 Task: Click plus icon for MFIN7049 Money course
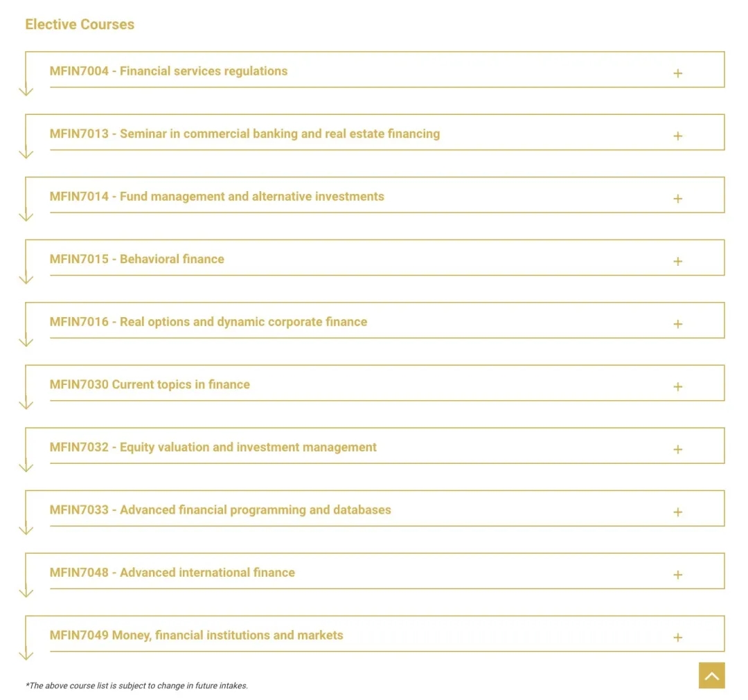tap(677, 638)
